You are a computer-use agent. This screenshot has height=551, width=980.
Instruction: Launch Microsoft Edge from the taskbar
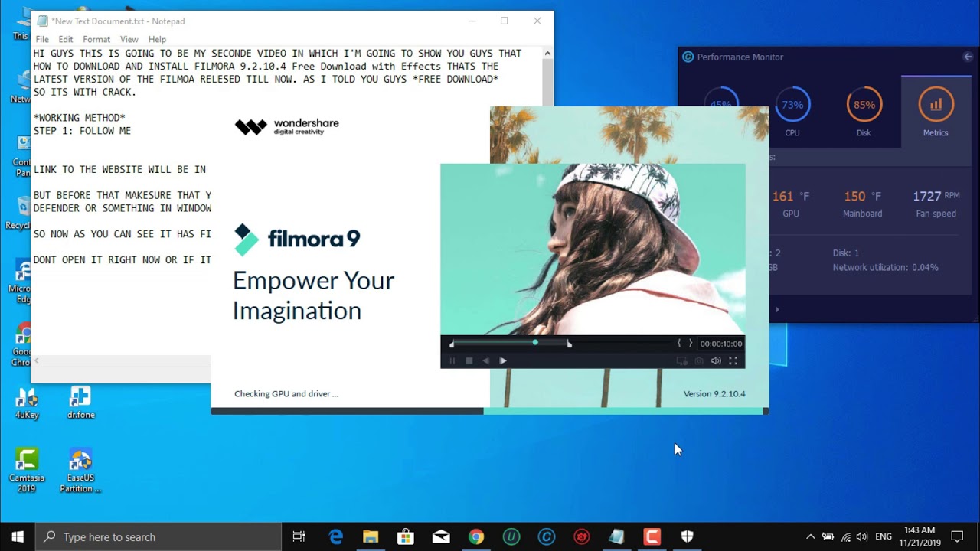coord(335,536)
